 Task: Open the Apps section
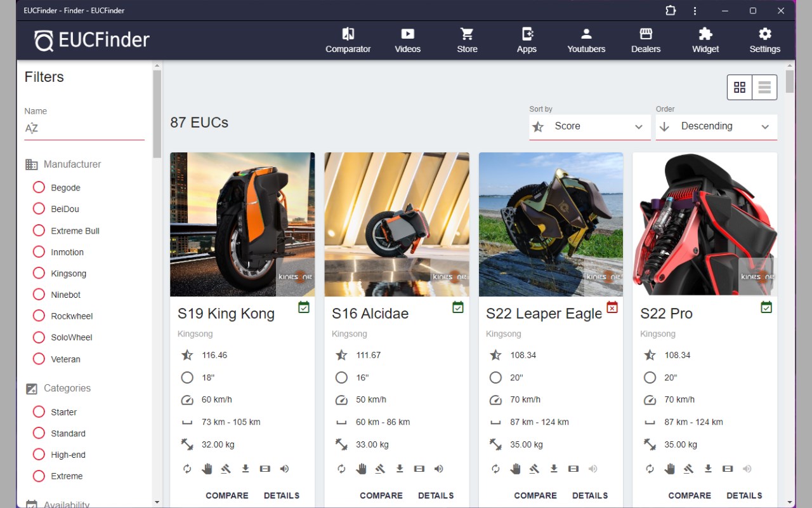coord(527,41)
